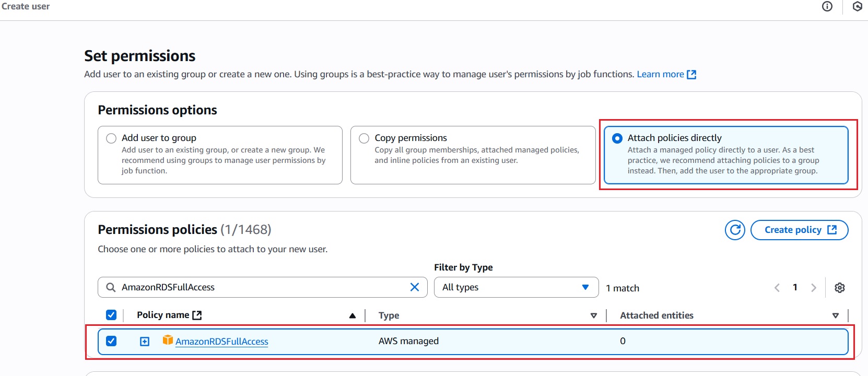Open the Filter by Type dropdown
Viewport: 868px width, 376px height.
coord(516,287)
